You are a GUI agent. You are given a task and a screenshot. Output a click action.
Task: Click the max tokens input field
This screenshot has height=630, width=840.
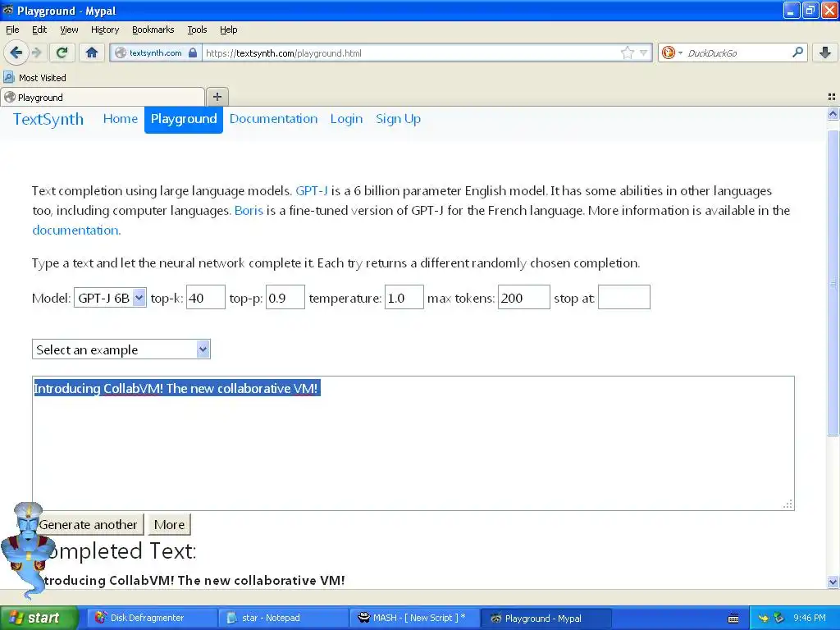pos(524,297)
